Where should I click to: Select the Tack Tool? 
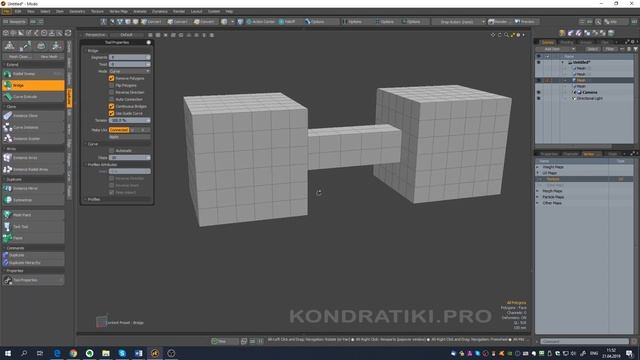click(x=33, y=227)
